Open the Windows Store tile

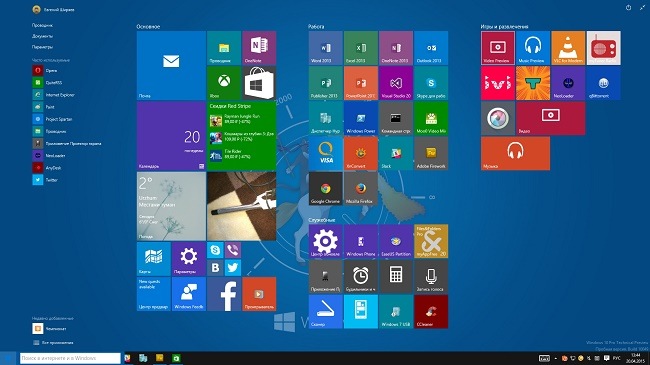pyautogui.click(x=259, y=83)
